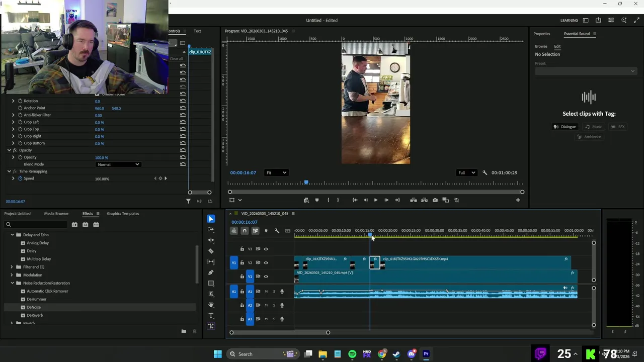Expand the Filter and EQ folder

coord(12,267)
